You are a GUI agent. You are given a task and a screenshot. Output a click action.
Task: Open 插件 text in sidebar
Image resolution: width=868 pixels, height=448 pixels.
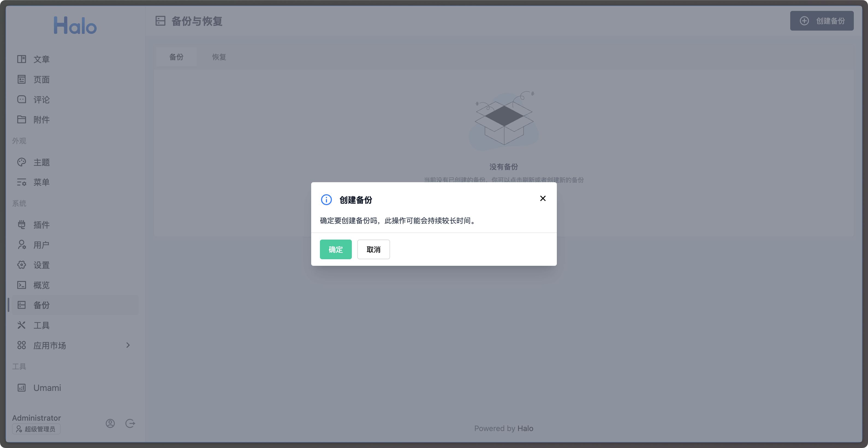tap(41, 225)
